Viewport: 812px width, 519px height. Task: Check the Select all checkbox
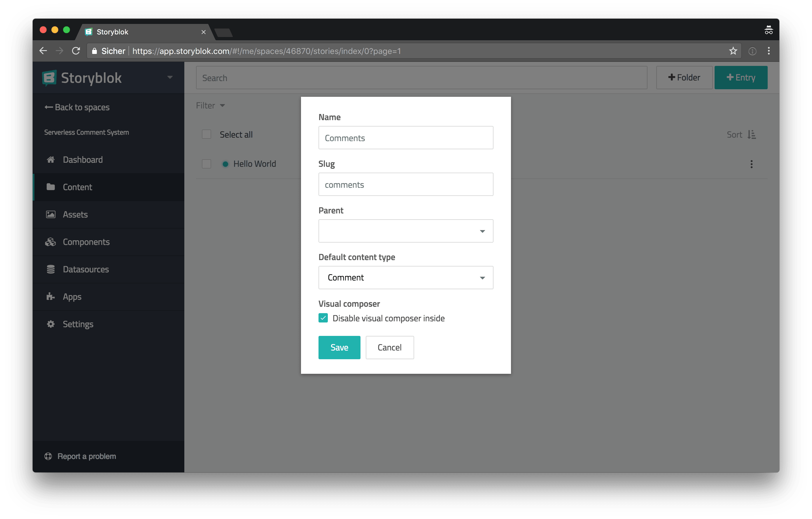tap(206, 134)
